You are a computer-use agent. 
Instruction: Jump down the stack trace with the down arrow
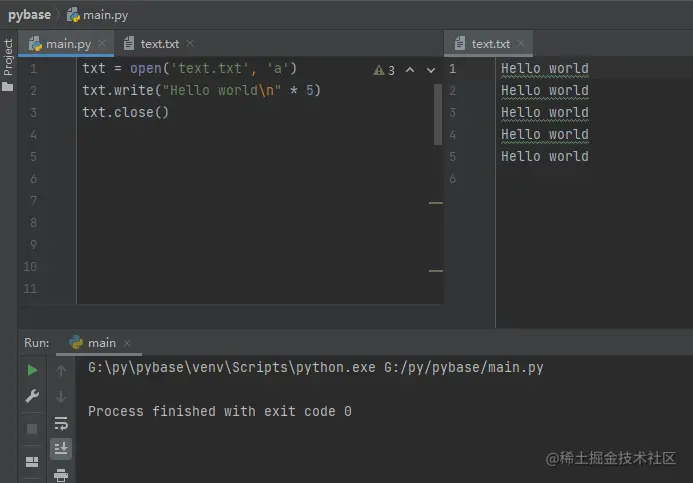pyautogui.click(x=61, y=396)
